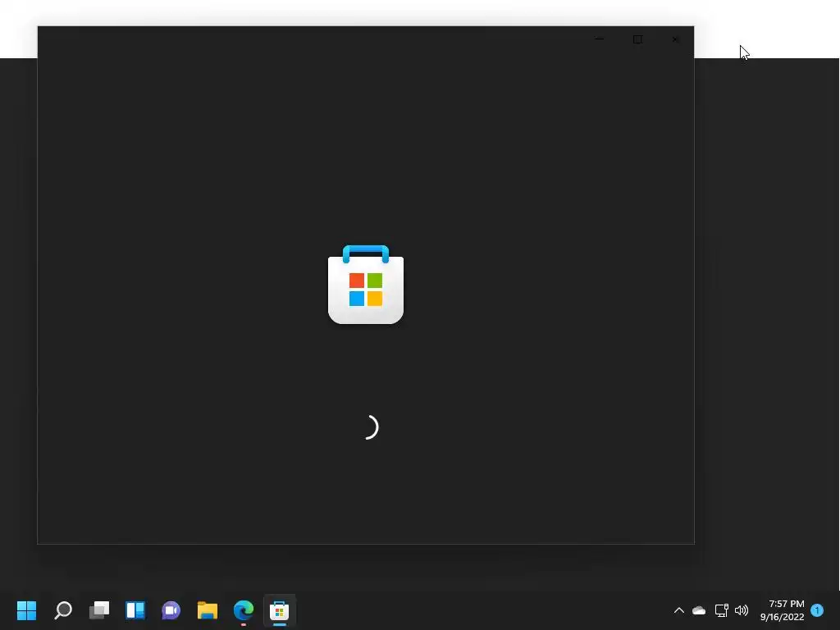Open volume speaker tray icon
Image resolution: width=840 pixels, height=630 pixels.
tap(742, 610)
